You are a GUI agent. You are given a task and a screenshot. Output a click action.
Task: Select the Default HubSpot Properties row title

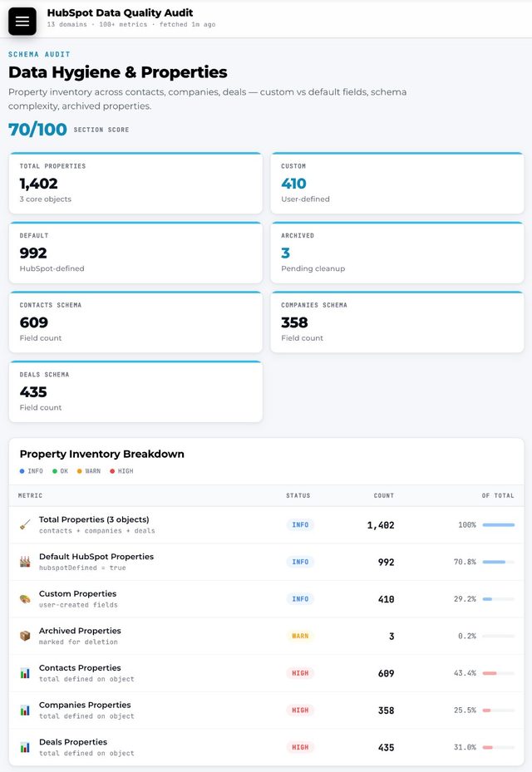(x=96, y=556)
